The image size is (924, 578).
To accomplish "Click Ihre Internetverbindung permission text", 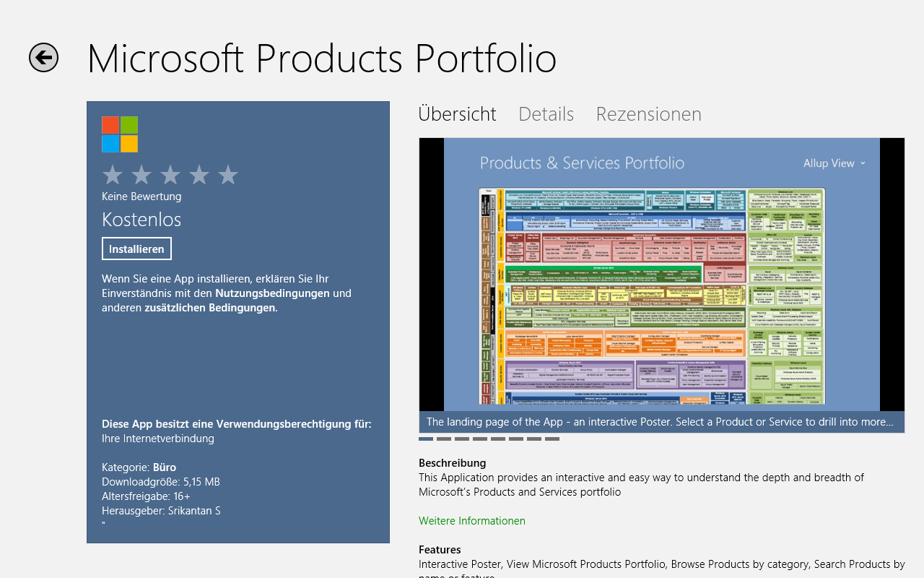I will click(x=158, y=439).
